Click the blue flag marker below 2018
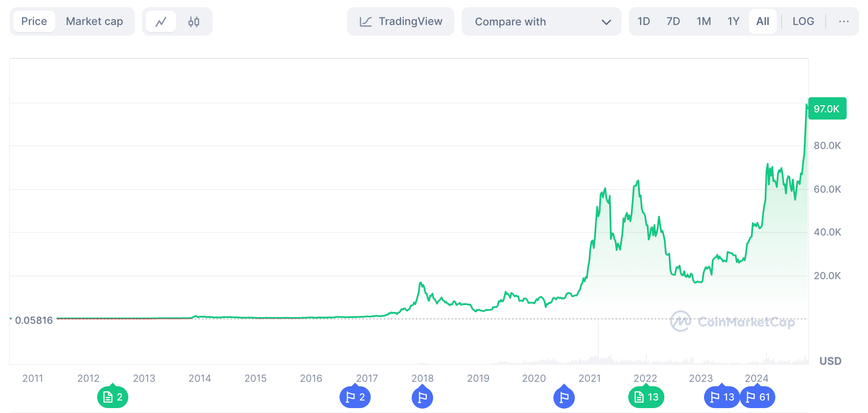 coord(422,397)
